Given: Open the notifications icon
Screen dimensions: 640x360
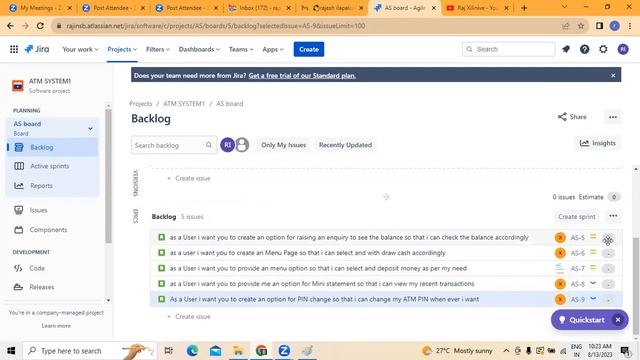Looking at the screenshot, I should pyautogui.click(x=566, y=49).
